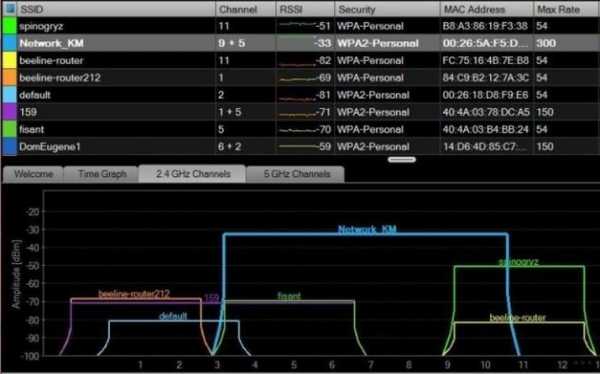Open the Welcome tab
600x374 pixels.
pyautogui.click(x=33, y=174)
